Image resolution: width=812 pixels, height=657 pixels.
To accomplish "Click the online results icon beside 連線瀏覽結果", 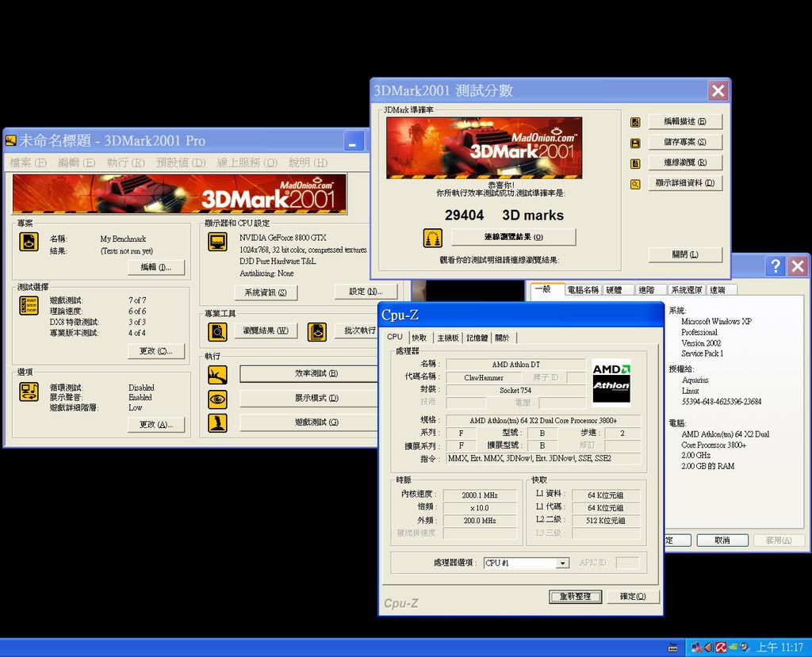I will tap(433, 239).
